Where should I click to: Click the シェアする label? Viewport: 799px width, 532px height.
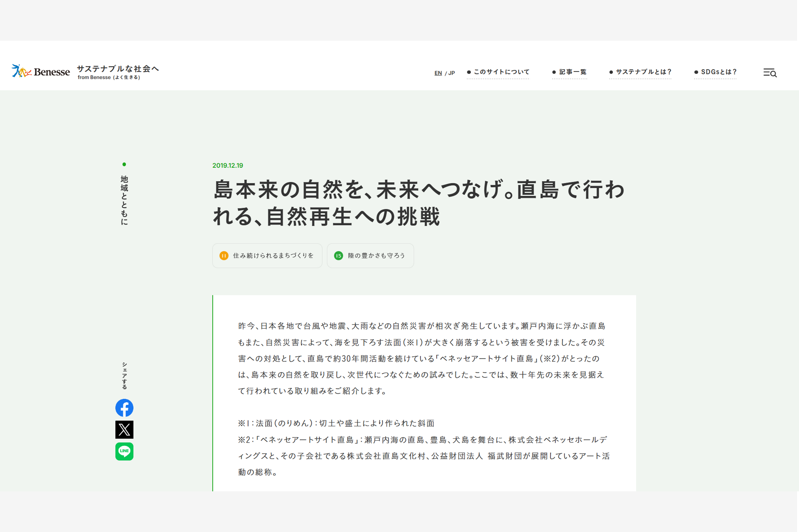[124, 376]
